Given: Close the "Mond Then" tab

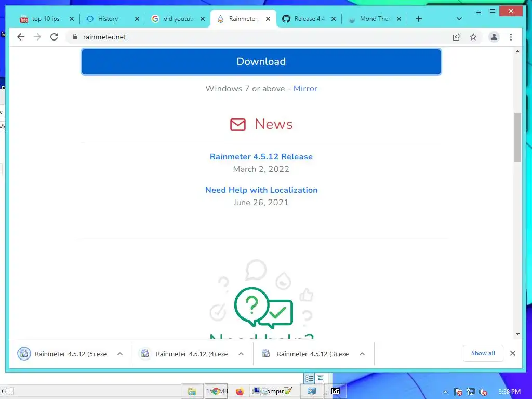Looking at the screenshot, I should pyautogui.click(x=399, y=19).
